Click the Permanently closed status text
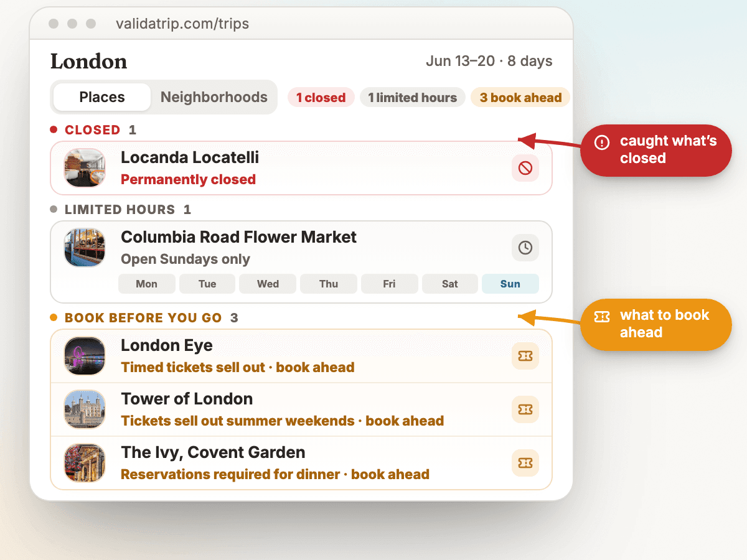Viewport: 747px width, 560px height. coord(188,179)
